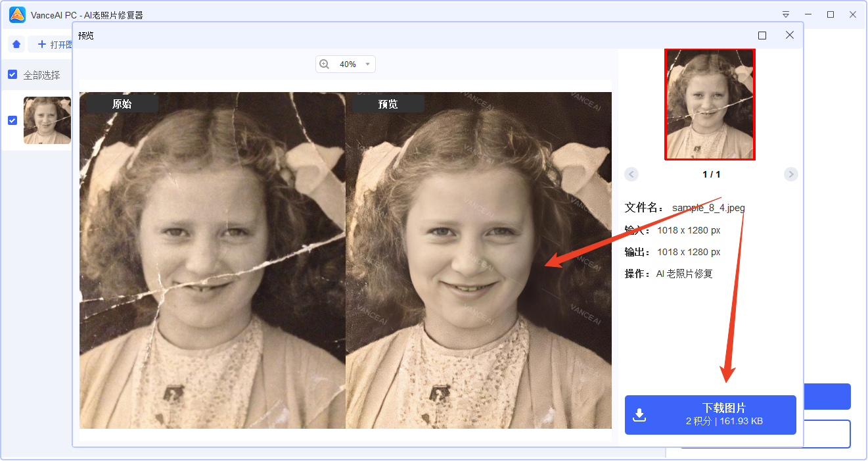Screen dimensions: 868x461
Task: Click the red-bordered preview thumbnail on the right
Action: [710, 104]
